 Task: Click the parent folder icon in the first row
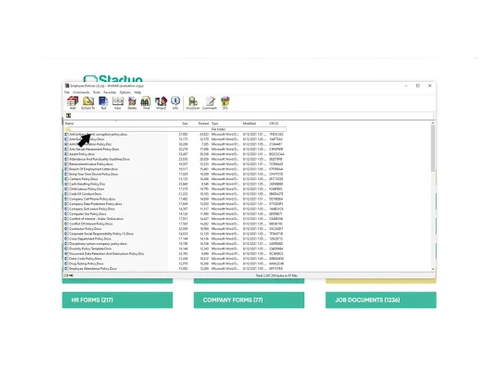click(x=67, y=129)
